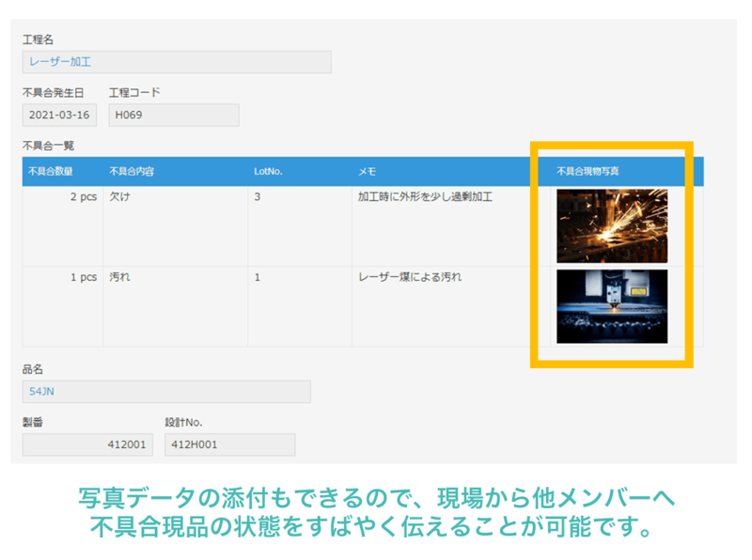Open the laser machine photo in the 汚れ row
Screen dimensions: 752x560
[612, 306]
